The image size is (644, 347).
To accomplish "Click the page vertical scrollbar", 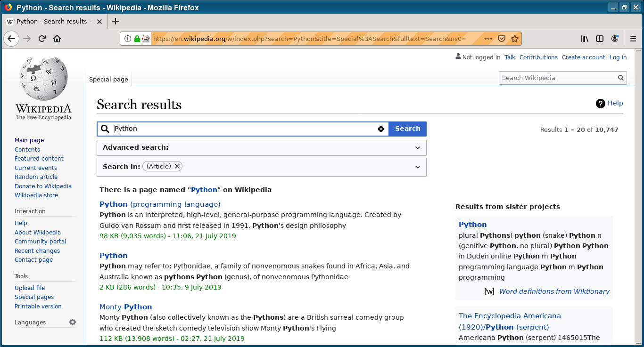I will point(639,197).
